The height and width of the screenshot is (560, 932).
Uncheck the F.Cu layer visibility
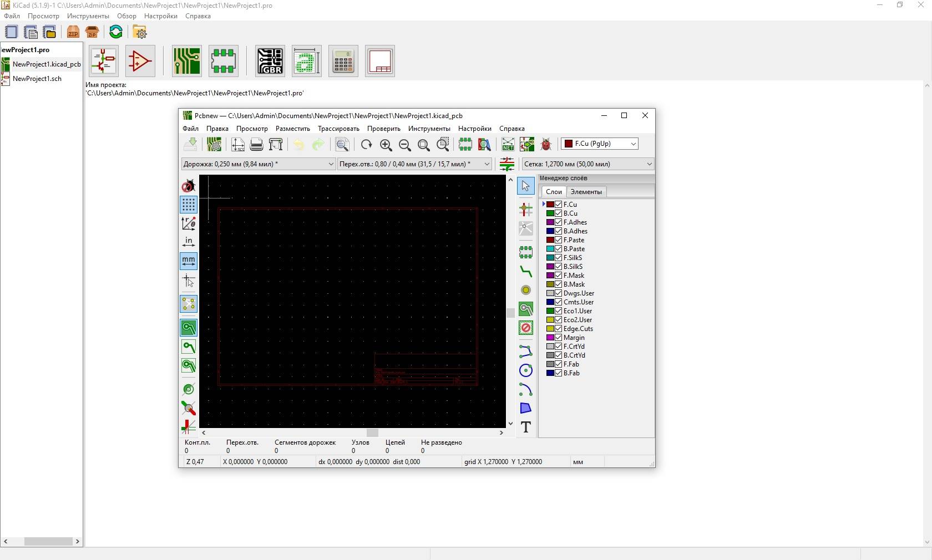(559, 205)
